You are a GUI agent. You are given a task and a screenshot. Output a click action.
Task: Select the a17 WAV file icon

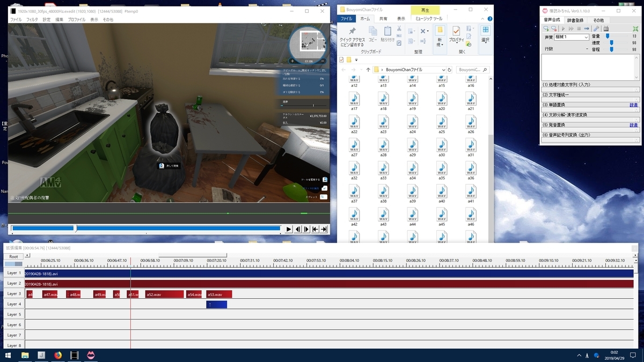(354, 99)
